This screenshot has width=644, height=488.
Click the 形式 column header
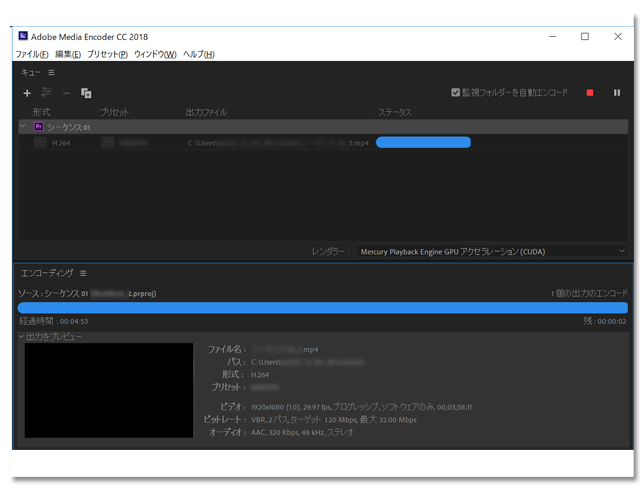coord(41,112)
